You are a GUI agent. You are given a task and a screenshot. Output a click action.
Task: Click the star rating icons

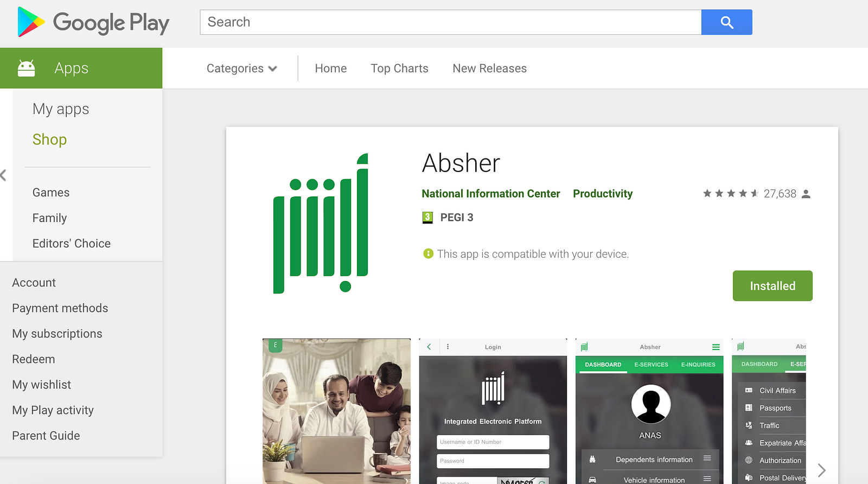[x=730, y=194]
